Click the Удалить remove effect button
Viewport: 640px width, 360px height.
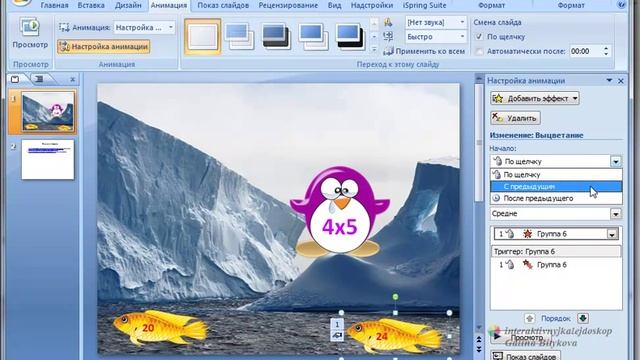pos(516,118)
